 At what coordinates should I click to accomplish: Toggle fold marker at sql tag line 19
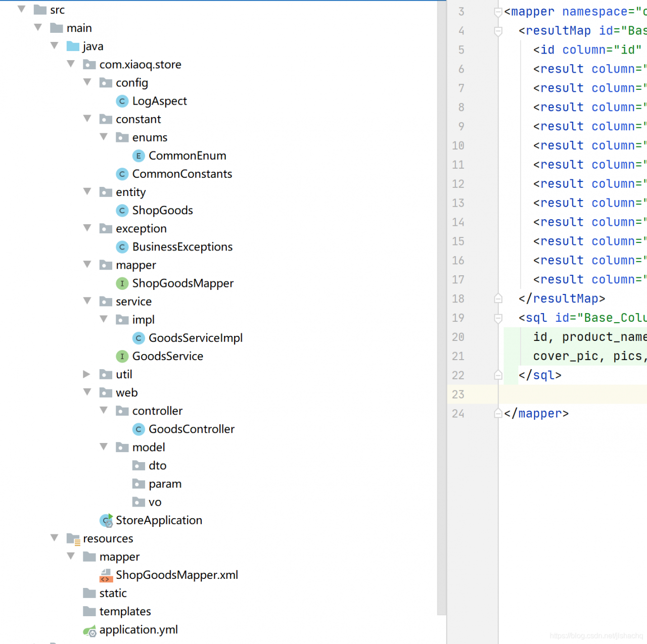point(498,318)
